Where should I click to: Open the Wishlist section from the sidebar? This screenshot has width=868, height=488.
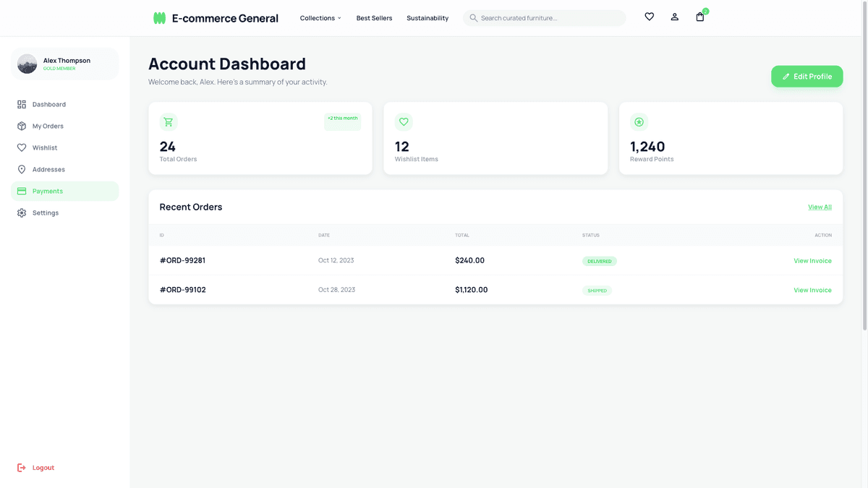pos(46,147)
